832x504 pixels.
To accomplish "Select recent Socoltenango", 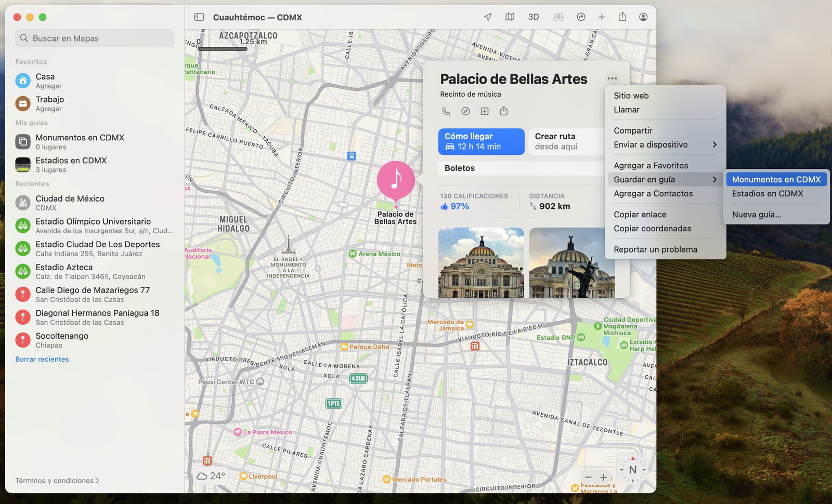I will (95, 340).
